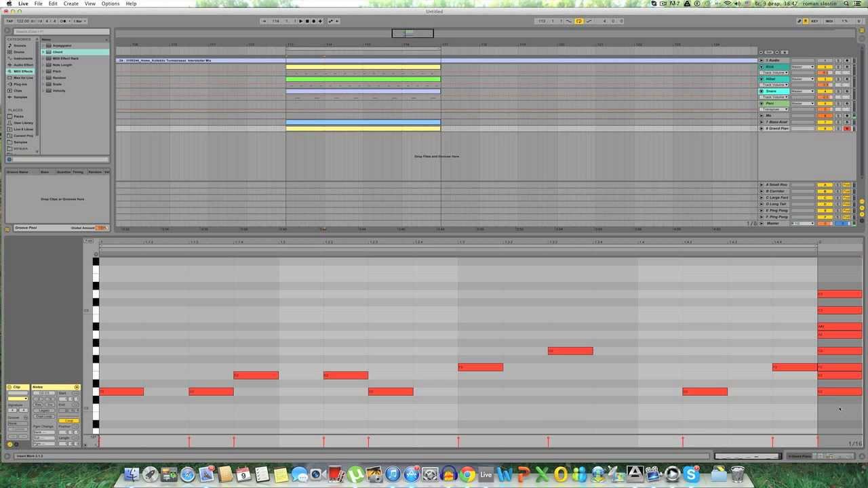Open Packs under Places
This screenshot has width=868, height=488.
point(19,116)
